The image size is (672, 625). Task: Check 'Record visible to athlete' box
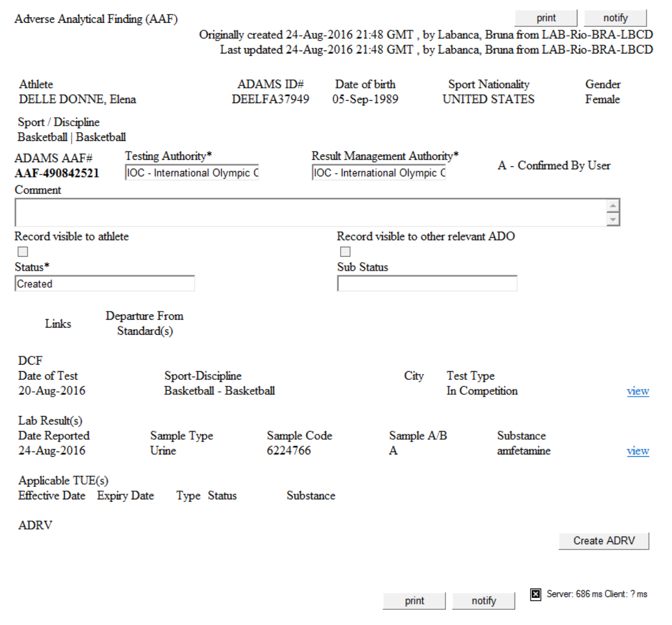(23, 252)
